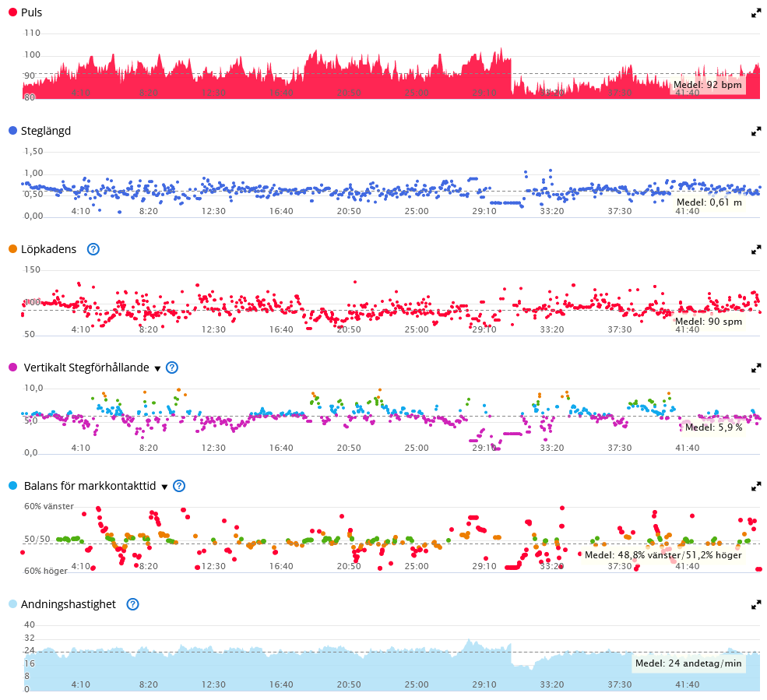Open help for Andningshastighet
The width and height of the screenshot is (767, 700).
[x=132, y=604]
